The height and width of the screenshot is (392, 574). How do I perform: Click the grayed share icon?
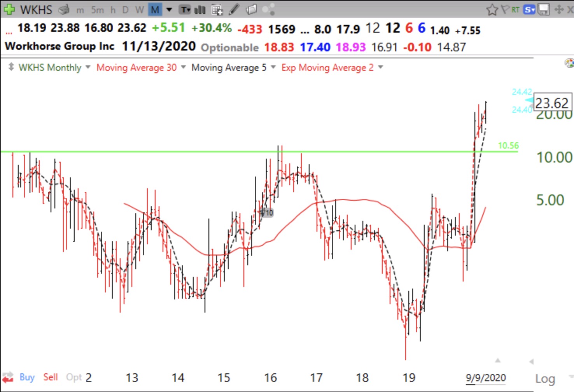tap(269, 9)
